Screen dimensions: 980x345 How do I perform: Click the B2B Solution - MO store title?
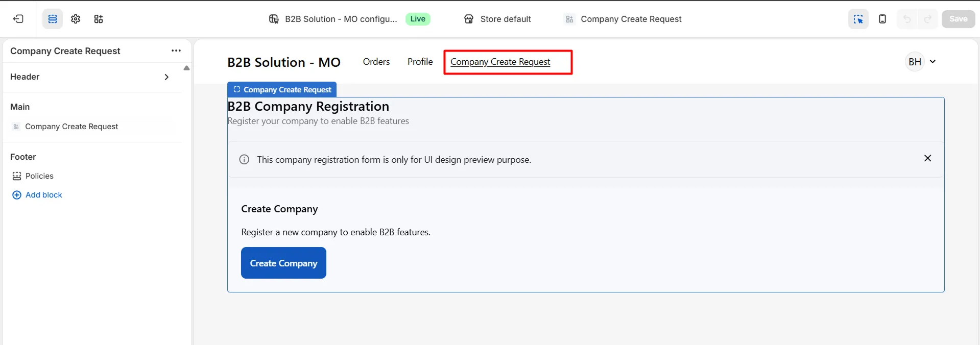tap(284, 62)
